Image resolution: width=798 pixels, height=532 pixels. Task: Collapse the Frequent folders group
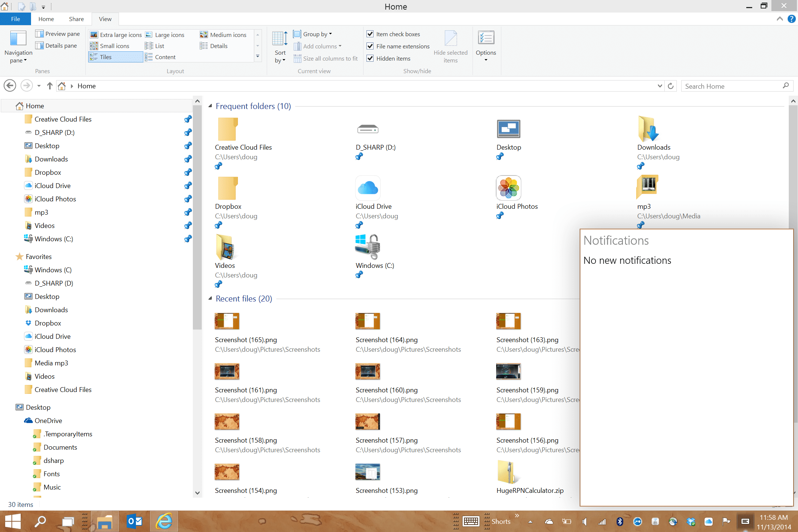click(210, 106)
